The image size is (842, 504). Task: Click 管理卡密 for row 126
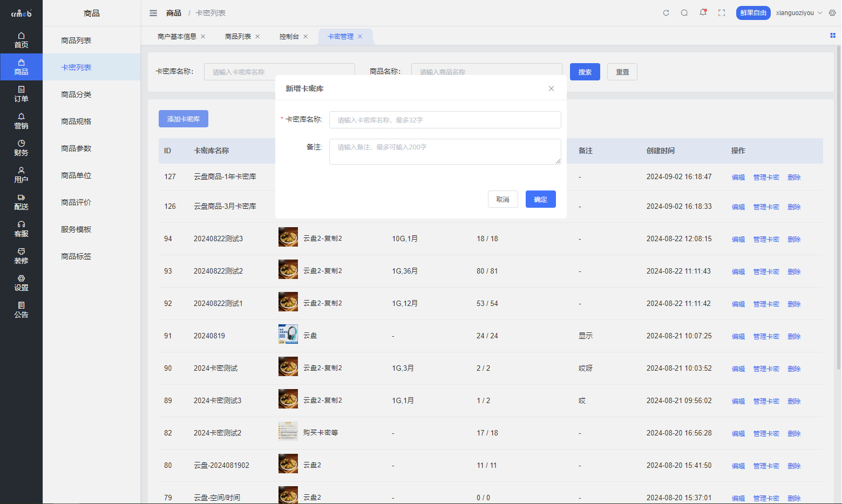[x=766, y=207]
